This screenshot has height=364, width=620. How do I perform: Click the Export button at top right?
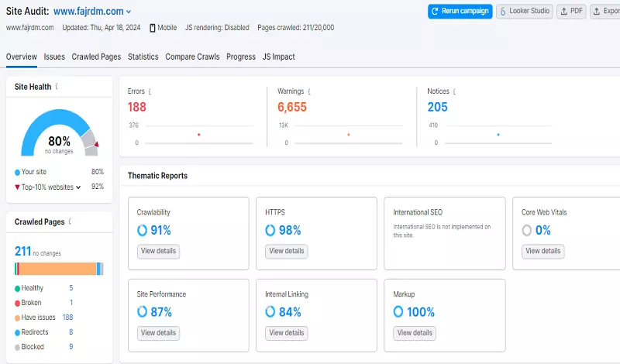pyautogui.click(x=605, y=11)
